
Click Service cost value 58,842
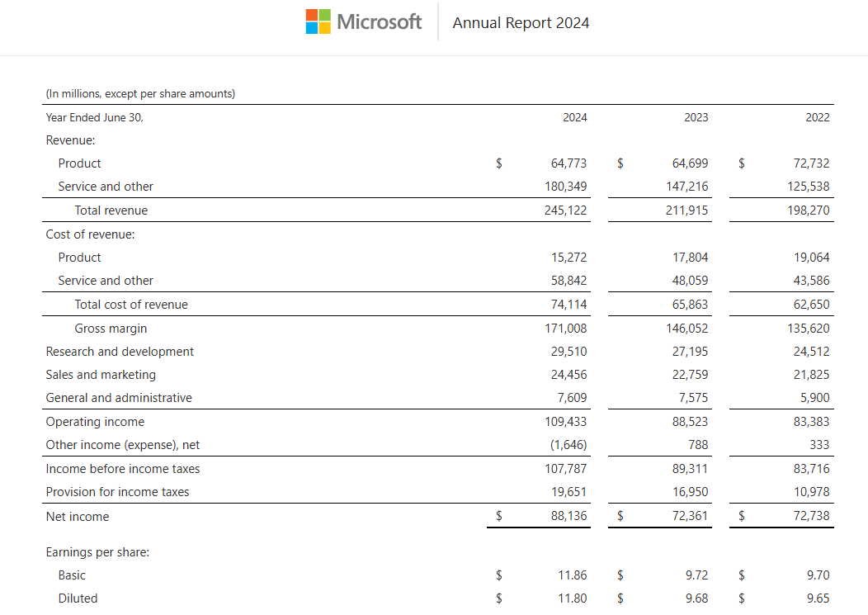point(568,281)
